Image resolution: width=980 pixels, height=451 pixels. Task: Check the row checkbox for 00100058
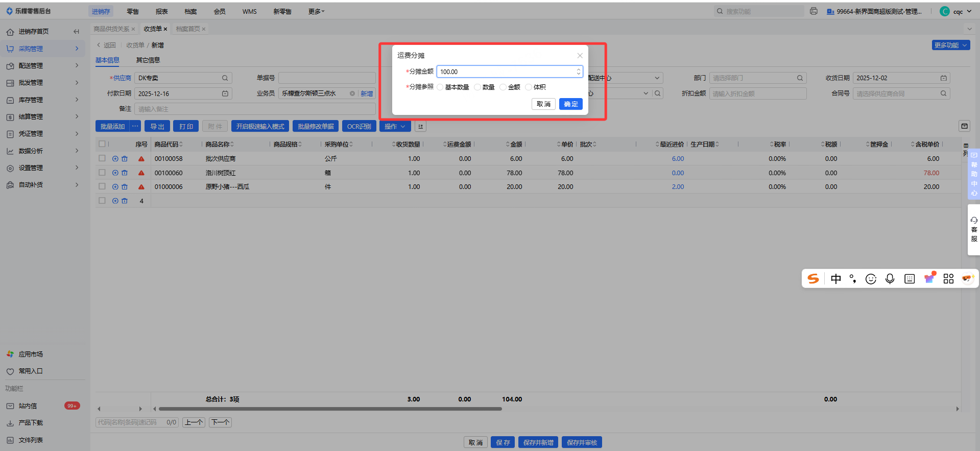coord(102,159)
